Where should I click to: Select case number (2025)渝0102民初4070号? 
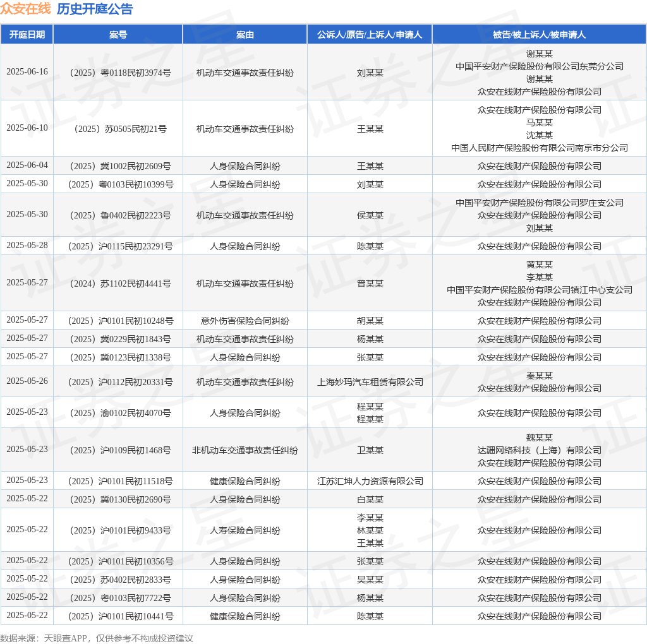coord(121,413)
